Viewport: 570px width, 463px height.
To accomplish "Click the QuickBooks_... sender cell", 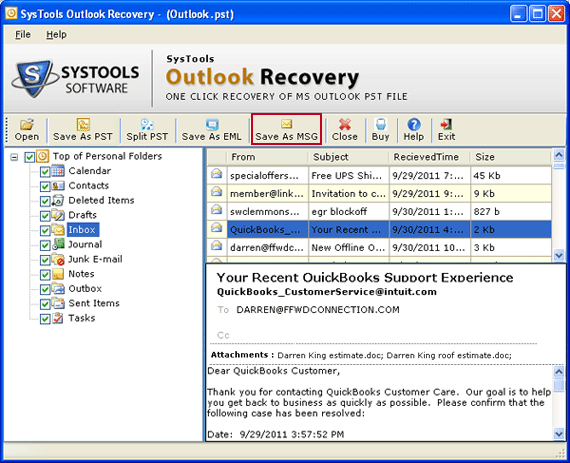I will [x=268, y=230].
